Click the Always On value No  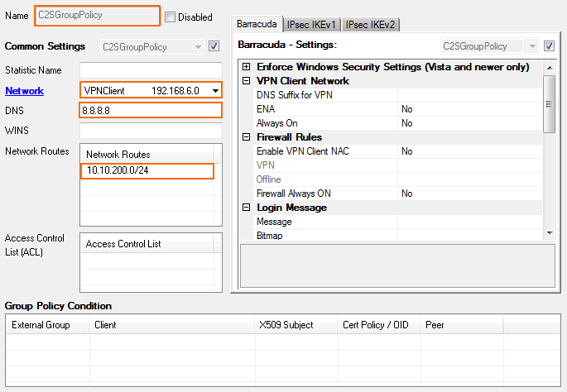(406, 123)
